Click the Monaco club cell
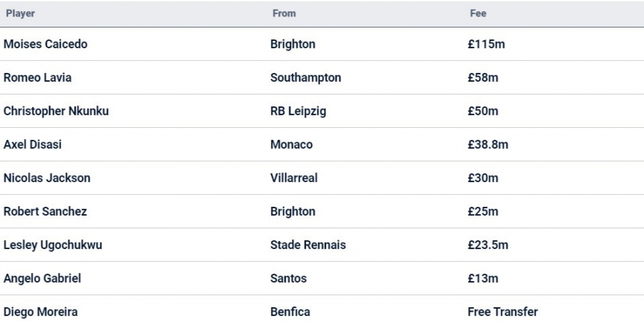The height and width of the screenshot is (328, 644). (291, 145)
